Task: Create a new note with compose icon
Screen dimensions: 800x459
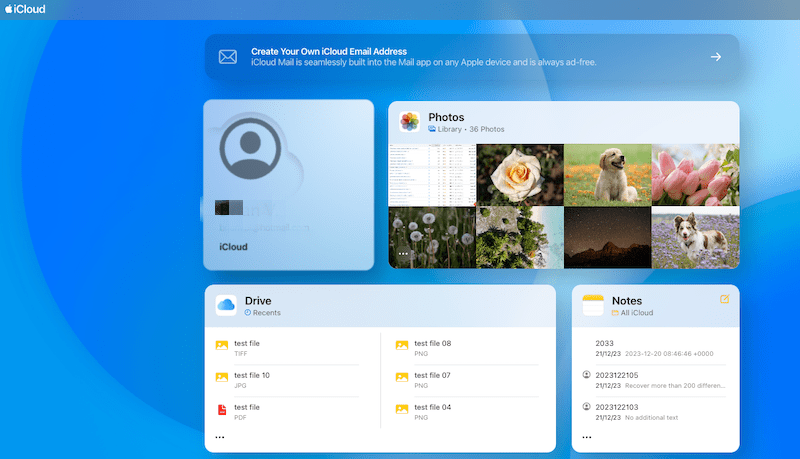Action: click(724, 299)
